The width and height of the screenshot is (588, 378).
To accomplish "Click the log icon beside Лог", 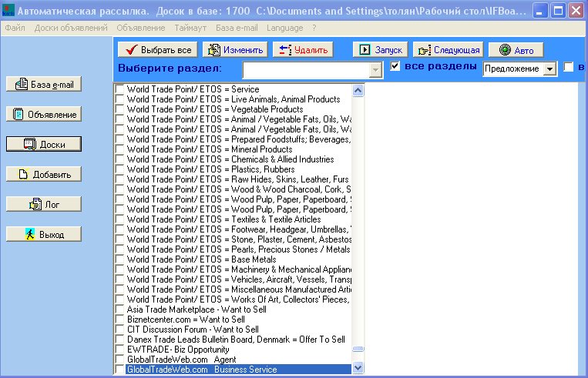I will point(35,204).
